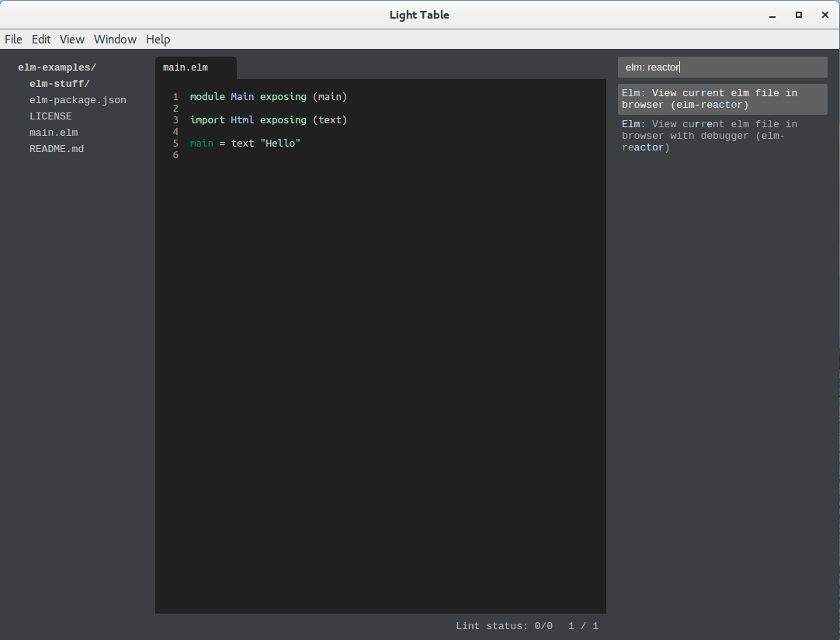
Task: Open the View menu
Action: [71, 39]
